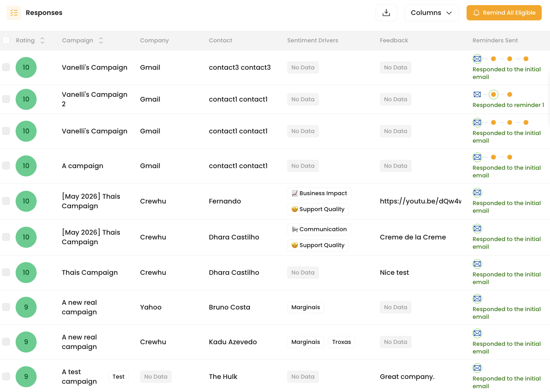
Task: Check the Creme de la Creme row checkbox
Action: pos(6,237)
